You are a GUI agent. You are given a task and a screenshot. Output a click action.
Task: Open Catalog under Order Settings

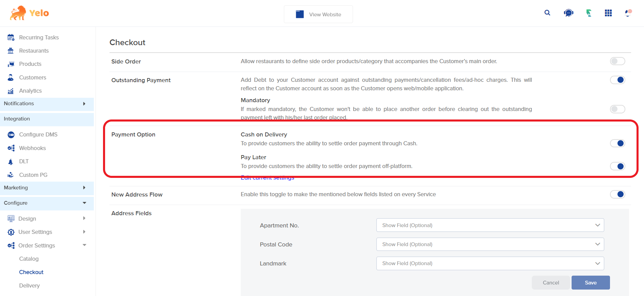(x=29, y=259)
